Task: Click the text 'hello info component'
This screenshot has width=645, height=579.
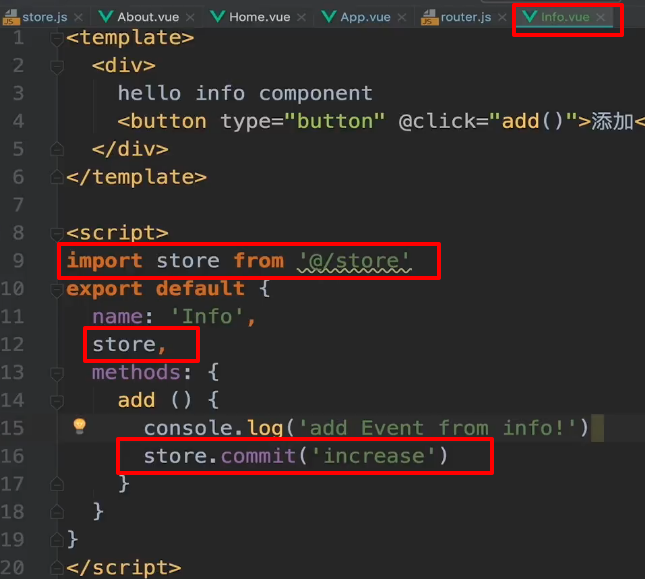Action: click(x=245, y=93)
